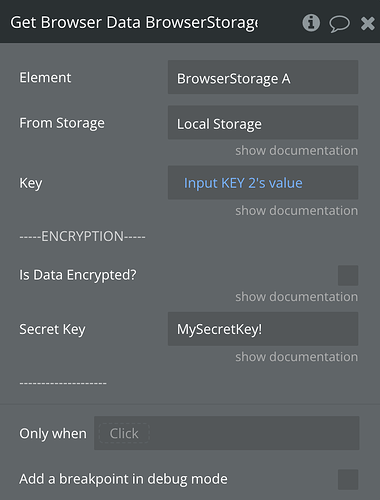Click the ENCRYPTION section header
The image size is (380, 500).
[x=82, y=236]
